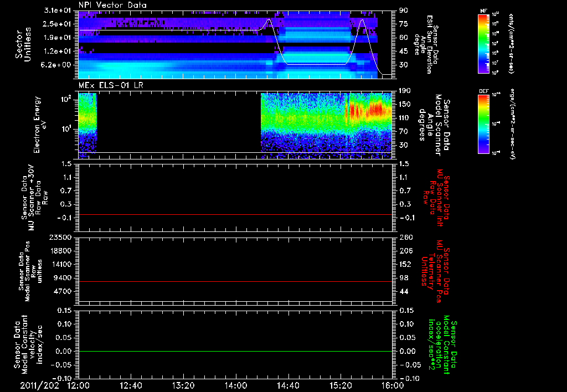Click the 12:40 time axis label

pos(131,385)
